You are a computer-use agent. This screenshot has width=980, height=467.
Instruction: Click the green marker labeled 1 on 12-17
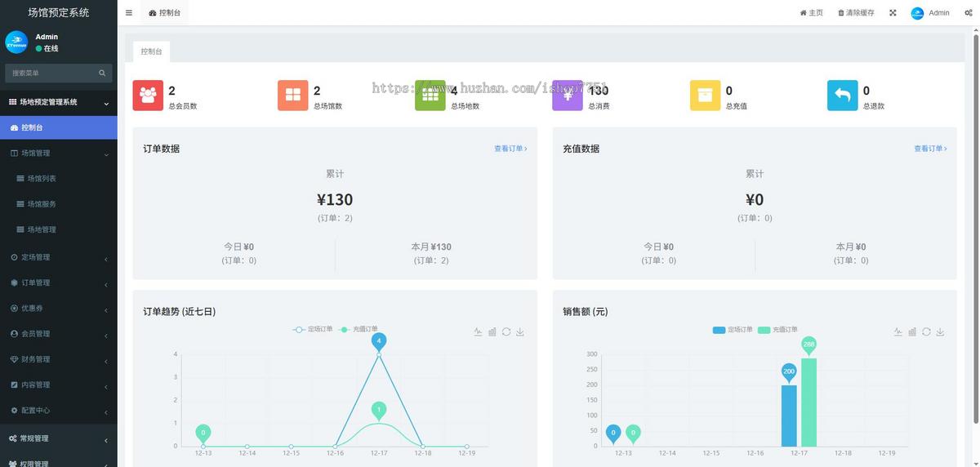click(378, 410)
